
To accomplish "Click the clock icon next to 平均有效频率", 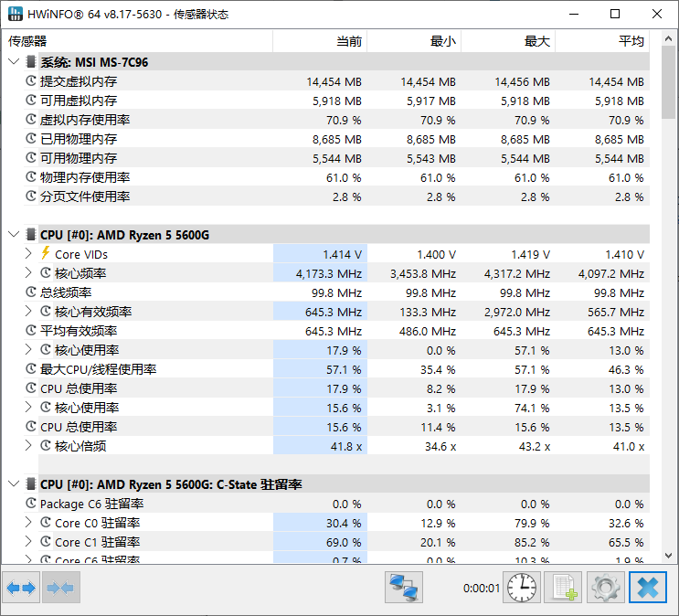I will pyautogui.click(x=31, y=331).
